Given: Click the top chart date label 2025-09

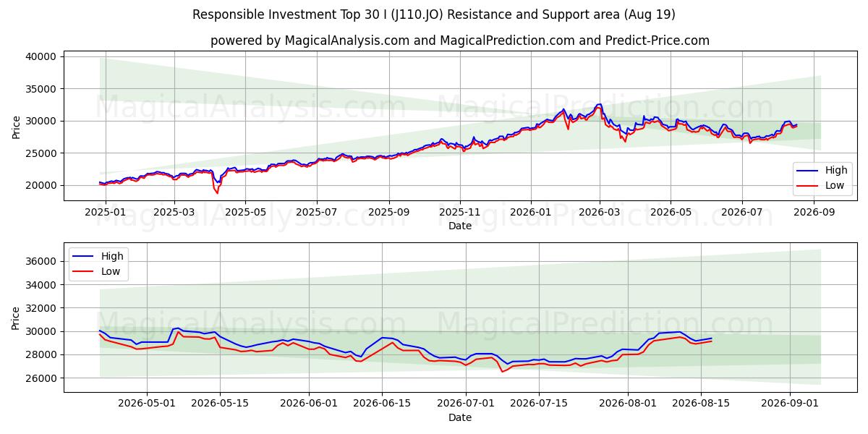Looking at the screenshot, I should [388, 213].
